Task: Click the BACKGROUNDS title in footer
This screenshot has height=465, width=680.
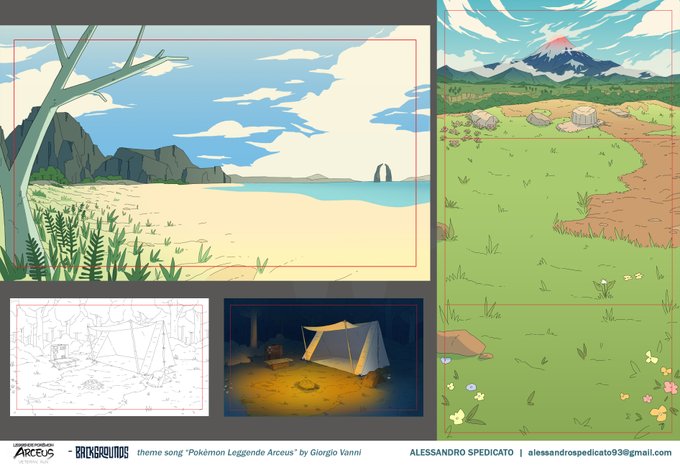Action: pos(102,453)
